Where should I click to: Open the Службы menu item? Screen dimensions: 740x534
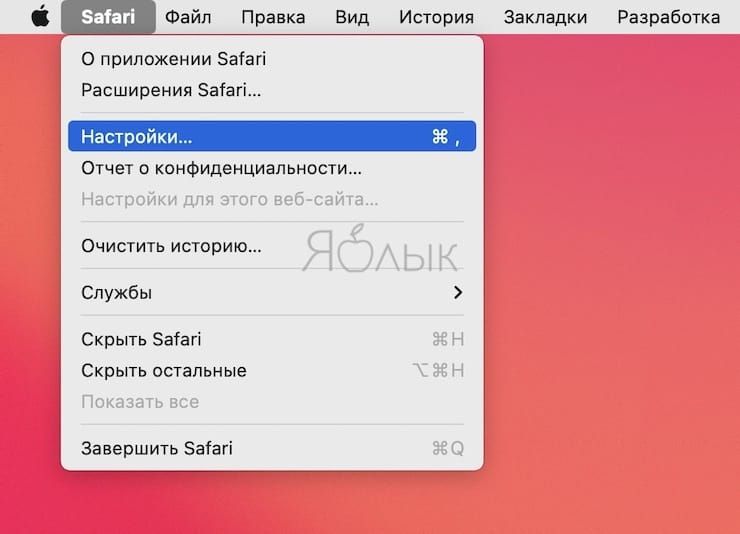[272, 292]
